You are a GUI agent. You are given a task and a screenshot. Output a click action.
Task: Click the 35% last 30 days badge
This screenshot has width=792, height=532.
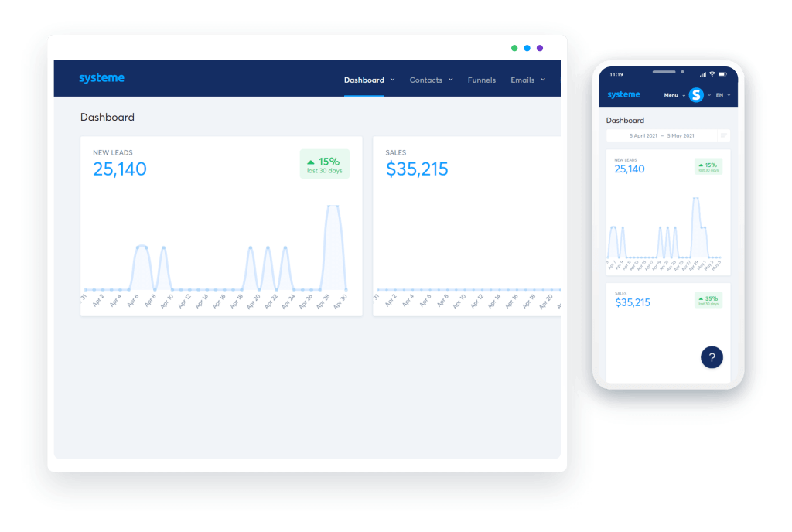[708, 300]
